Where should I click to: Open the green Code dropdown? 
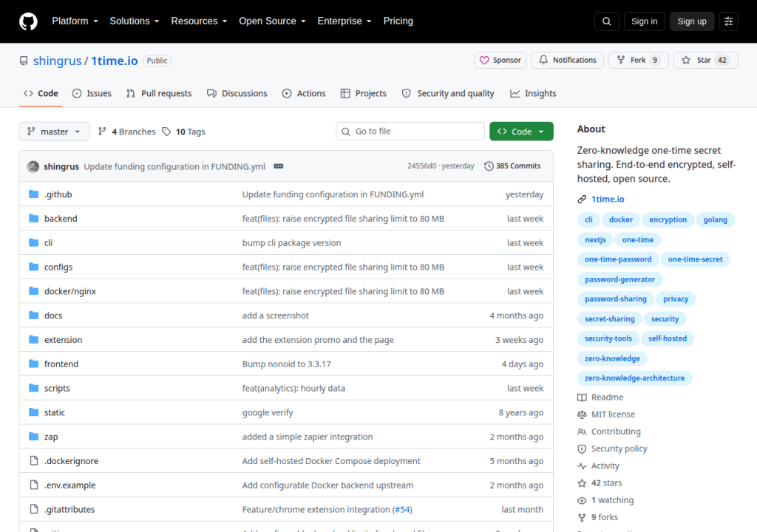521,132
